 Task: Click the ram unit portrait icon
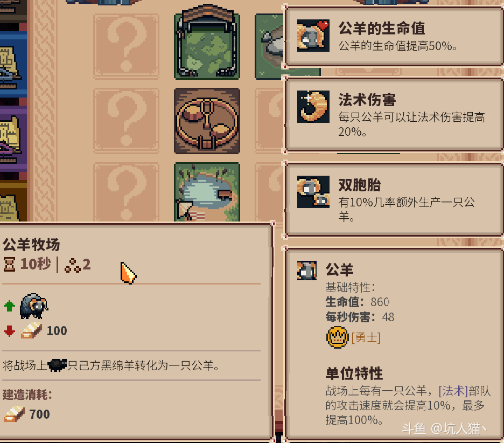[306, 271]
